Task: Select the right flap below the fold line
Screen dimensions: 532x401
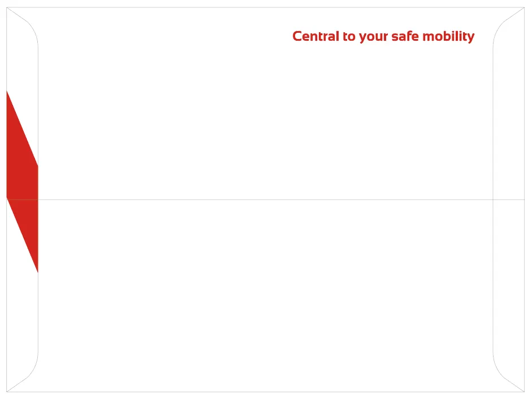Action: click(509, 283)
